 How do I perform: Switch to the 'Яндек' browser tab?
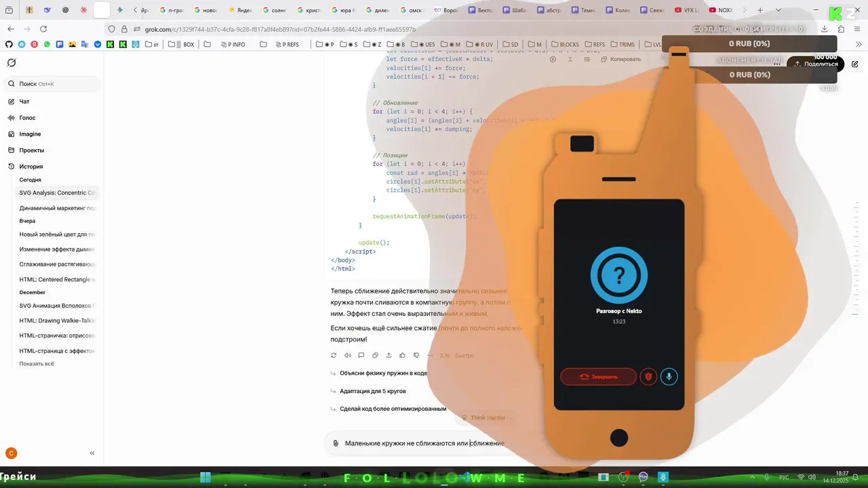click(240, 10)
